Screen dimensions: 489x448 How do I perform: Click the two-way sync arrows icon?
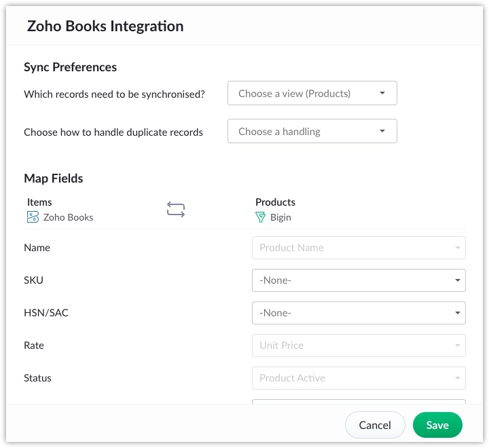point(176,210)
